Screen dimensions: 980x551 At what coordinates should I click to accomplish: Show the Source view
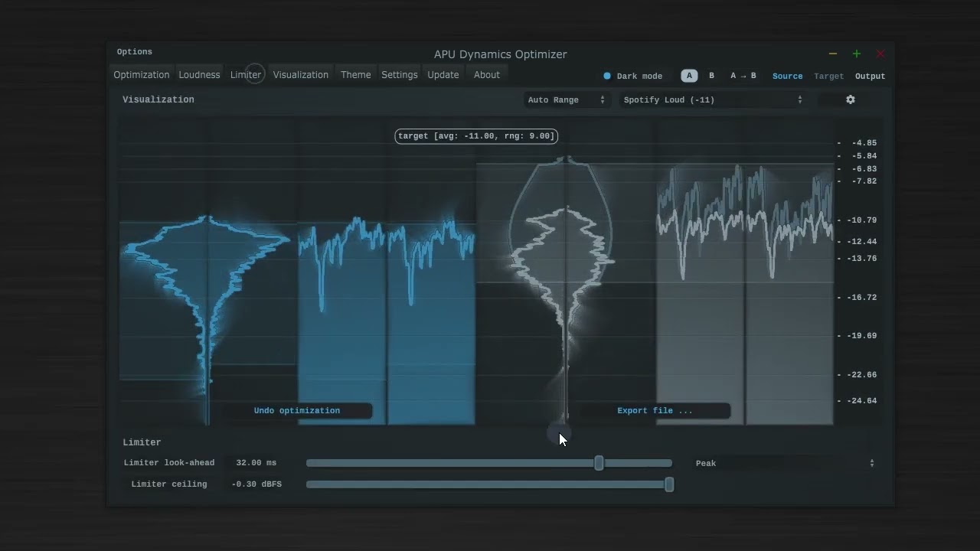tap(787, 76)
